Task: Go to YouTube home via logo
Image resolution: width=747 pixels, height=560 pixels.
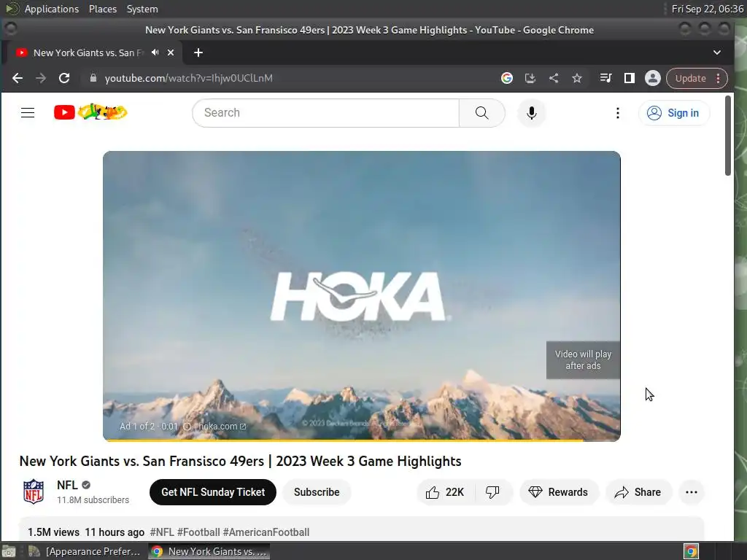Action: (x=90, y=112)
